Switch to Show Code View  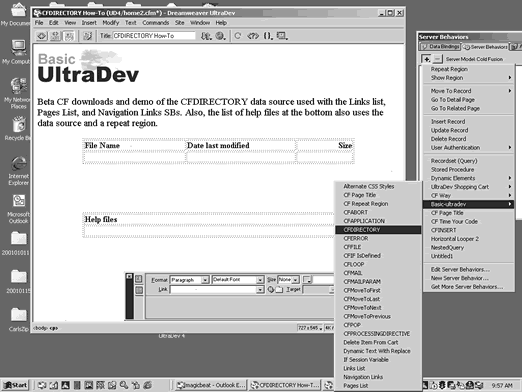tap(42, 36)
